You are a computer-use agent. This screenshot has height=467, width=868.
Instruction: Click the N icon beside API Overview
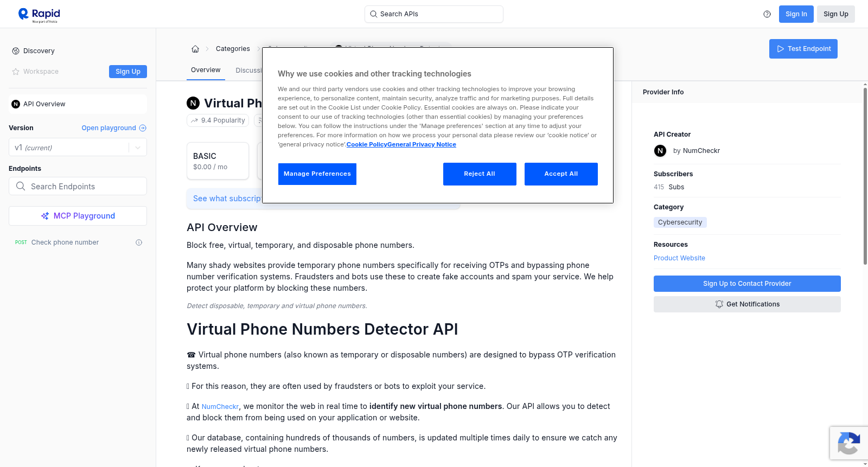tap(16, 104)
